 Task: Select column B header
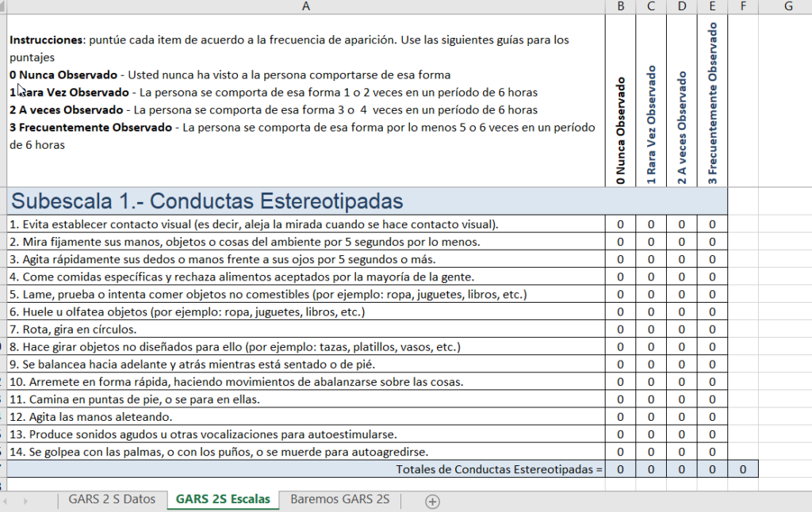621,6
